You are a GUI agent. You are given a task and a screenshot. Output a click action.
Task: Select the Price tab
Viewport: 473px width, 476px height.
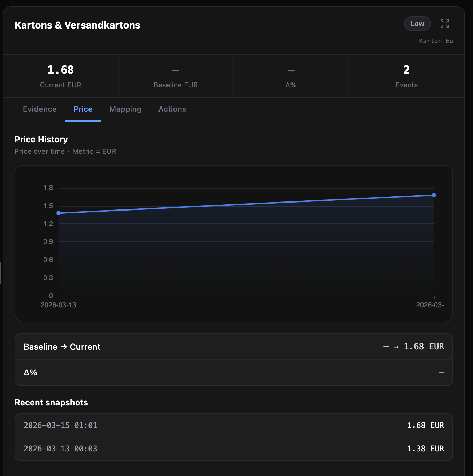[83, 109]
